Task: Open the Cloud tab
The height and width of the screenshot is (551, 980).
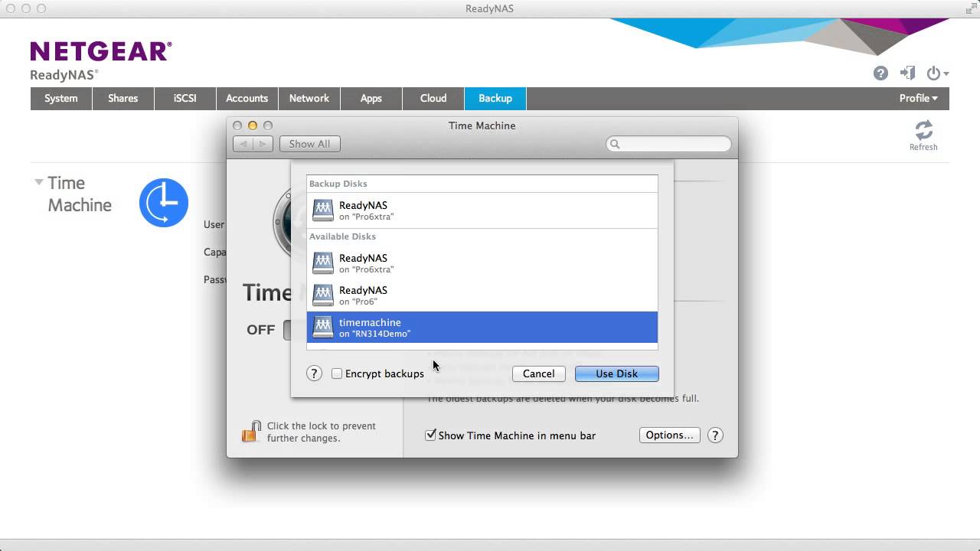Action: click(x=433, y=98)
